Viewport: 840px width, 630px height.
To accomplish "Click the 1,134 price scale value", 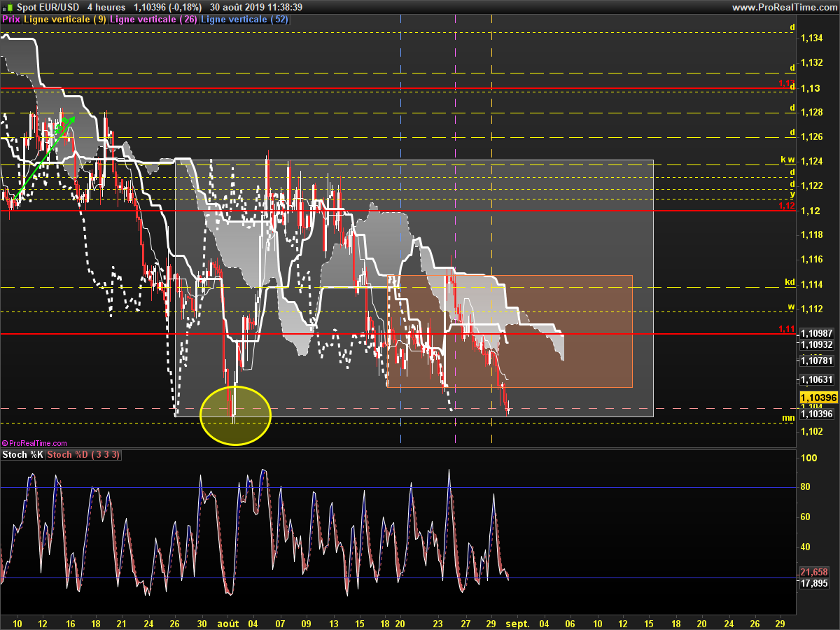I will pos(812,38).
